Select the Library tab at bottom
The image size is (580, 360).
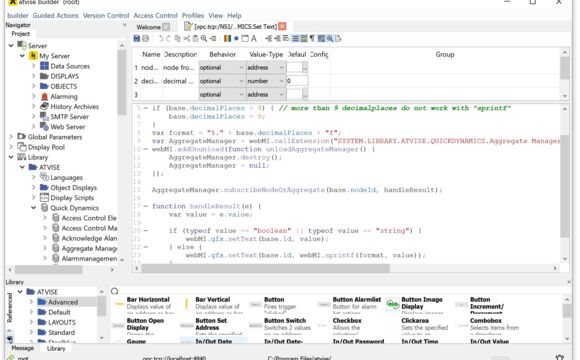pos(56,349)
